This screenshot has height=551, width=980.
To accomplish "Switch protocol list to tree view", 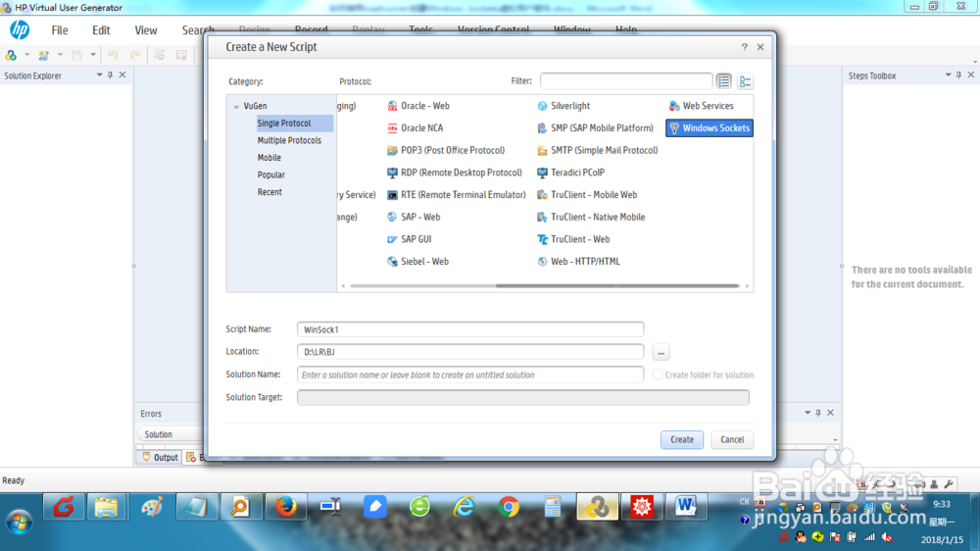I will [x=745, y=81].
